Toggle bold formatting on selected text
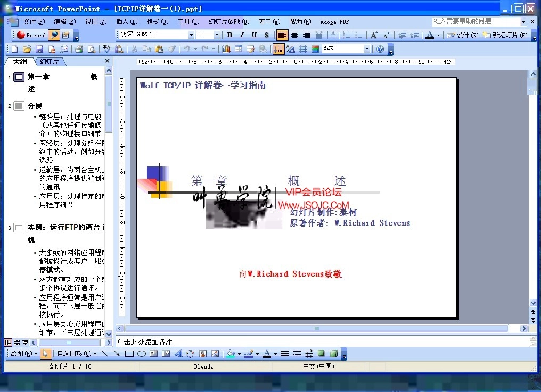541x392 pixels. pyautogui.click(x=229, y=35)
